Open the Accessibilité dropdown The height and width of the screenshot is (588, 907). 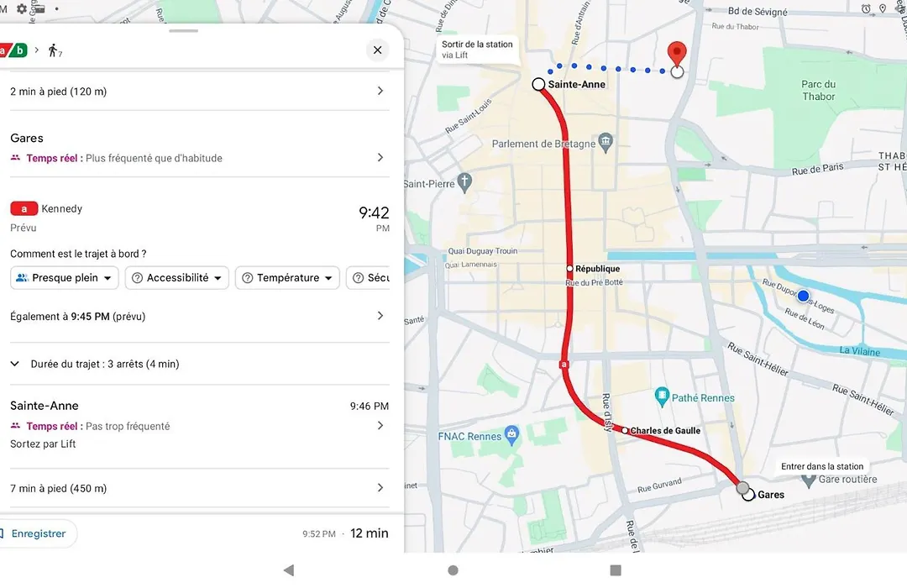tap(177, 278)
